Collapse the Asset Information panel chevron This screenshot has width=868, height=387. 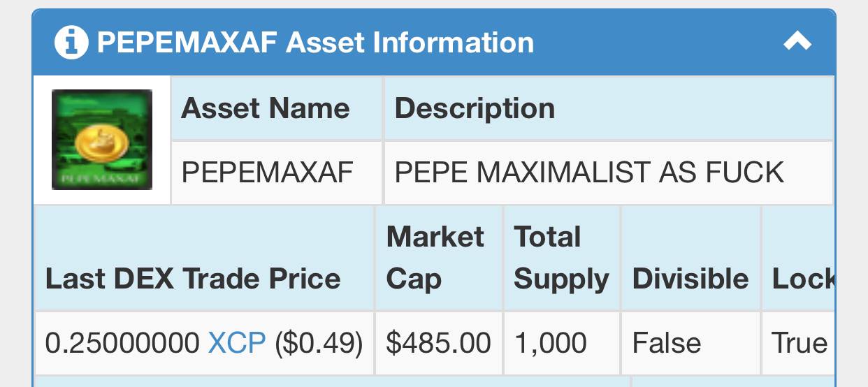[797, 42]
